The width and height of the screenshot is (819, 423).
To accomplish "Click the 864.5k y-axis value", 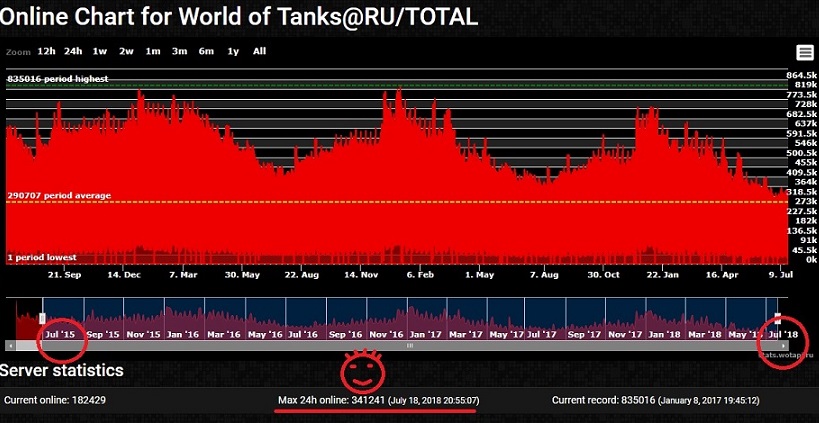I will 803,75.
